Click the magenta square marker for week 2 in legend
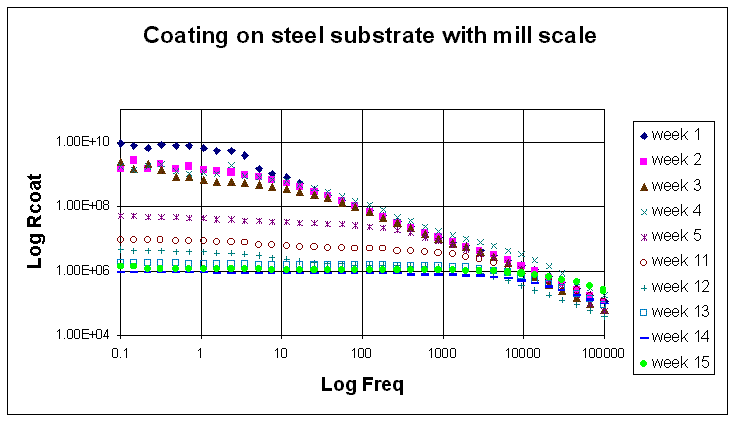 point(644,161)
